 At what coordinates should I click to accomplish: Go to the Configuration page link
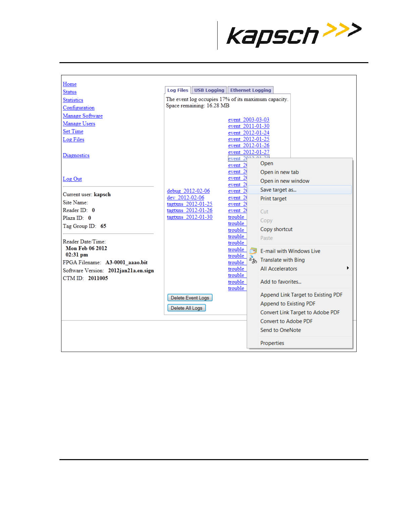(79, 107)
